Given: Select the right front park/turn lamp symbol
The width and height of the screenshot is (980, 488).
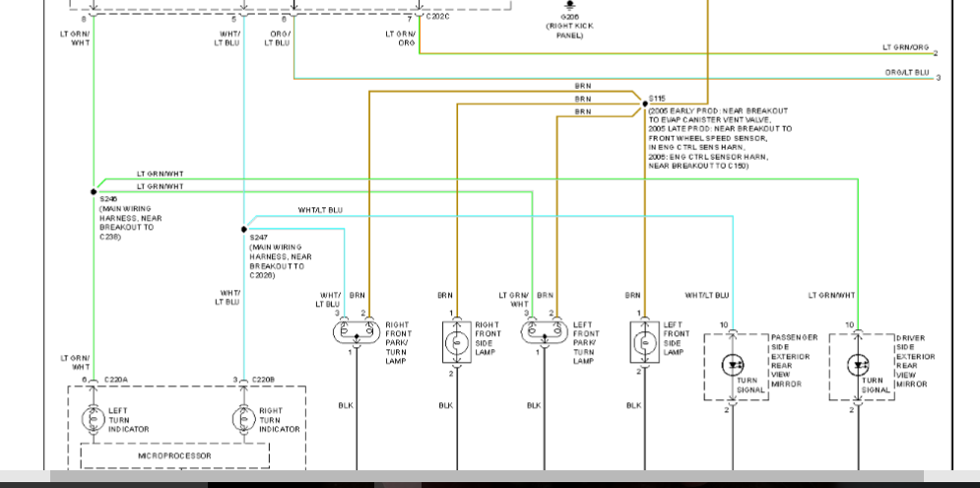Looking at the screenshot, I should pos(356,332).
